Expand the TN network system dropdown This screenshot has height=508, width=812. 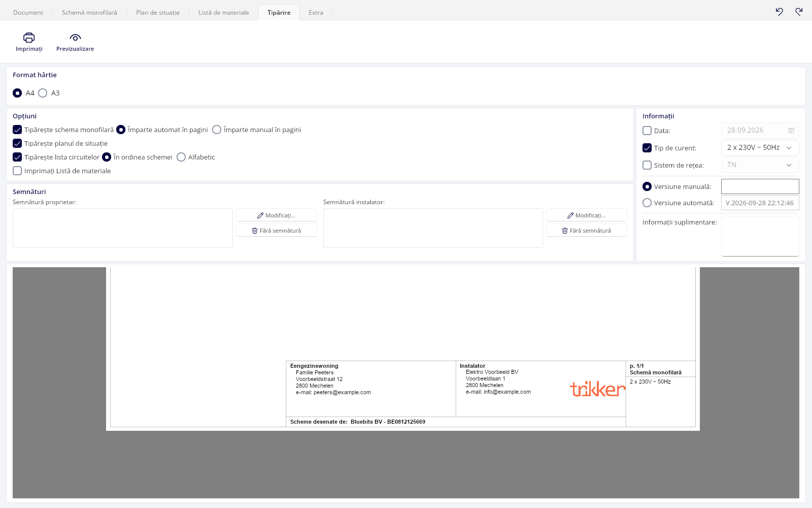click(760, 165)
